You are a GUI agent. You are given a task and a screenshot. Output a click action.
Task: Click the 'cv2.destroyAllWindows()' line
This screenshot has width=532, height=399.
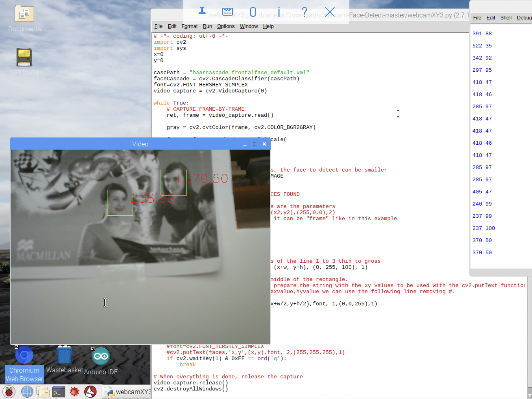coord(191,389)
